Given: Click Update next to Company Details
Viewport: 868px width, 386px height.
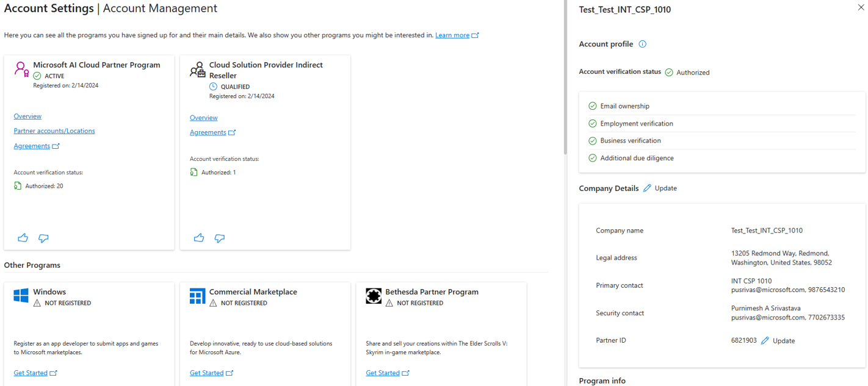Looking at the screenshot, I should click(665, 188).
